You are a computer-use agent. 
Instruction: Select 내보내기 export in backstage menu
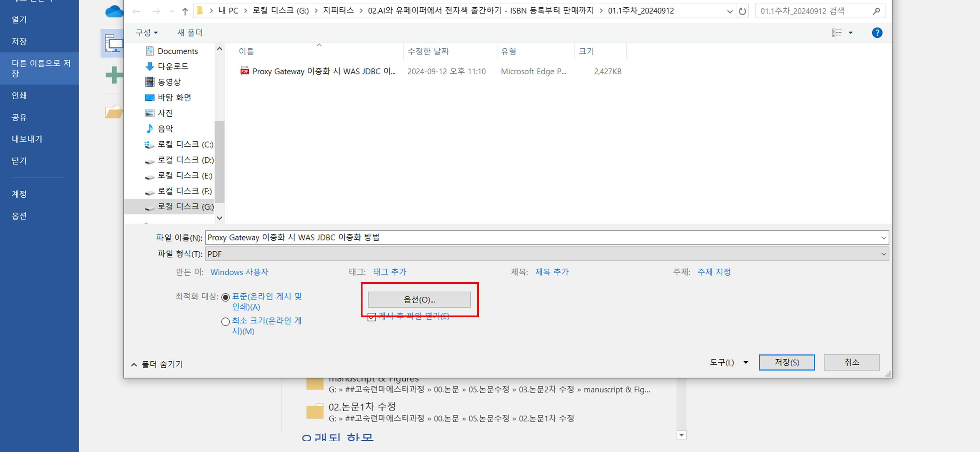27,139
